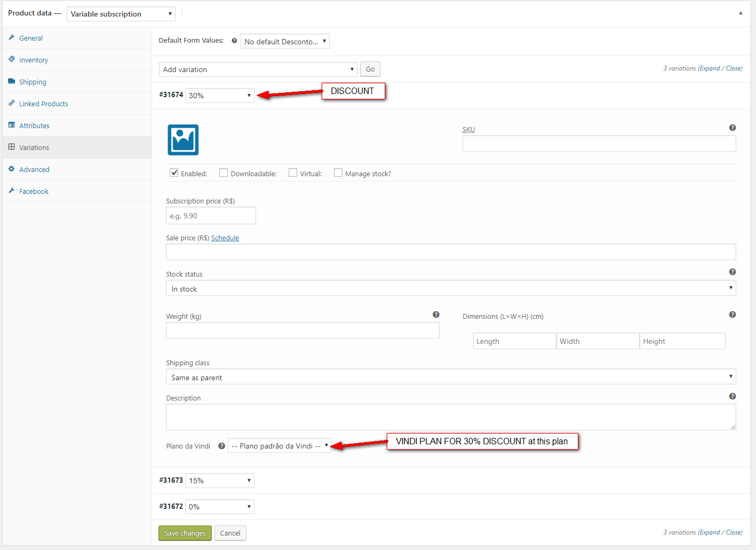This screenshot has width=756, height=550.
Task: Click the wrench icon beside General
Action: tap(12, 37)
